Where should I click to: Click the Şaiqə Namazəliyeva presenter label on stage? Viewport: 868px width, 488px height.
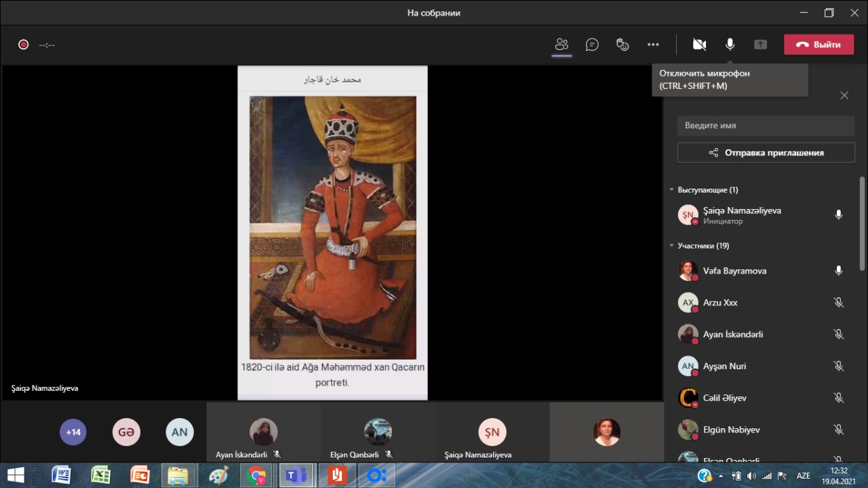tap(45, 388)
